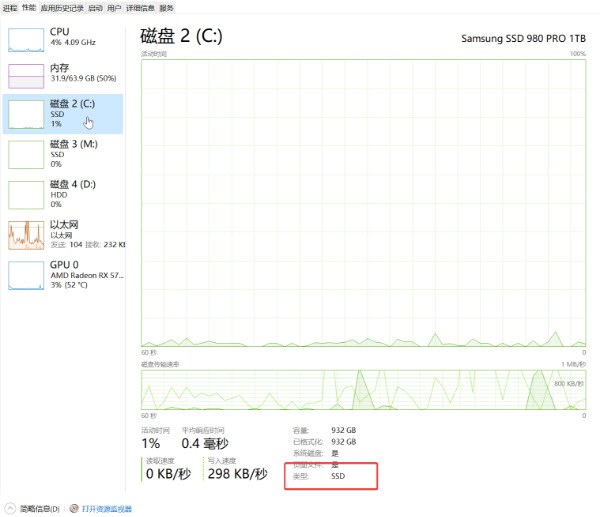Click the resource monitor icon at bottom
The width and height of the screenshot is (603, 517).
pos(75,508)
